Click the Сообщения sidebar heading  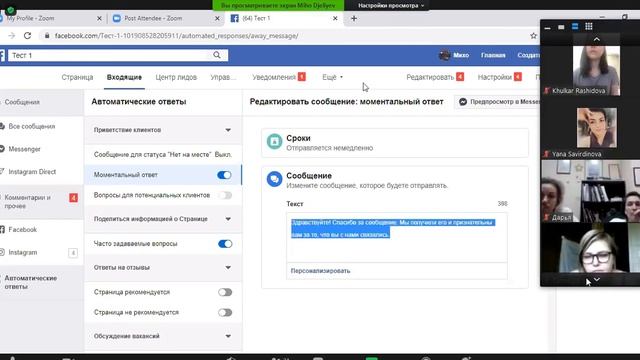point(22,102)
